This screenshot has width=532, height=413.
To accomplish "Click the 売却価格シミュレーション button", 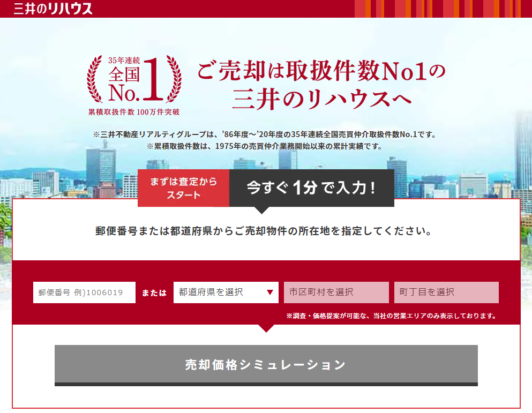I will (266, 365).
